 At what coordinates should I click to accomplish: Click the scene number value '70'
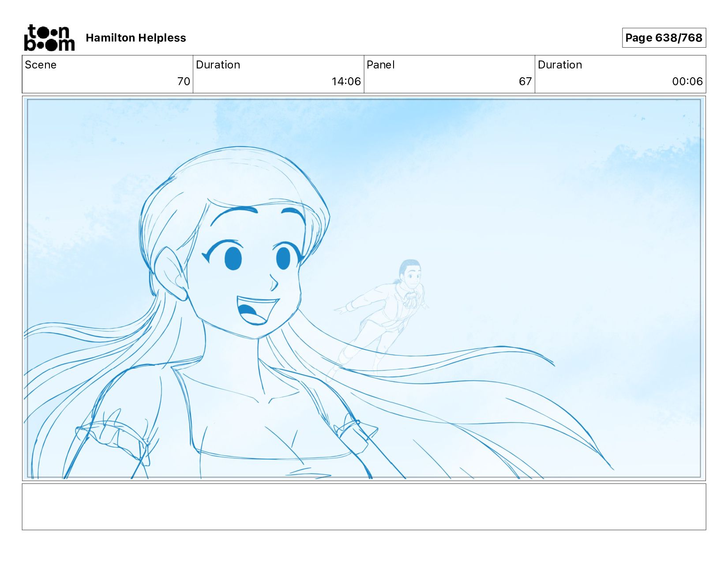pyautogui.click(x=184, y=81)
